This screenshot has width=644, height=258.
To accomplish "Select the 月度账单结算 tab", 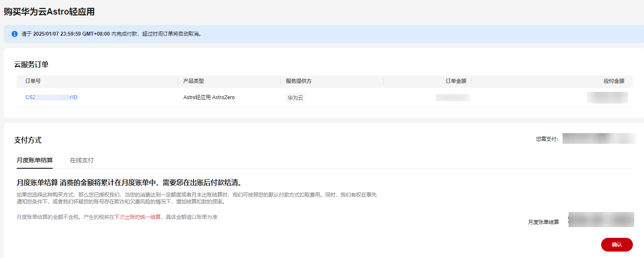I will click(x=35, y=160).
